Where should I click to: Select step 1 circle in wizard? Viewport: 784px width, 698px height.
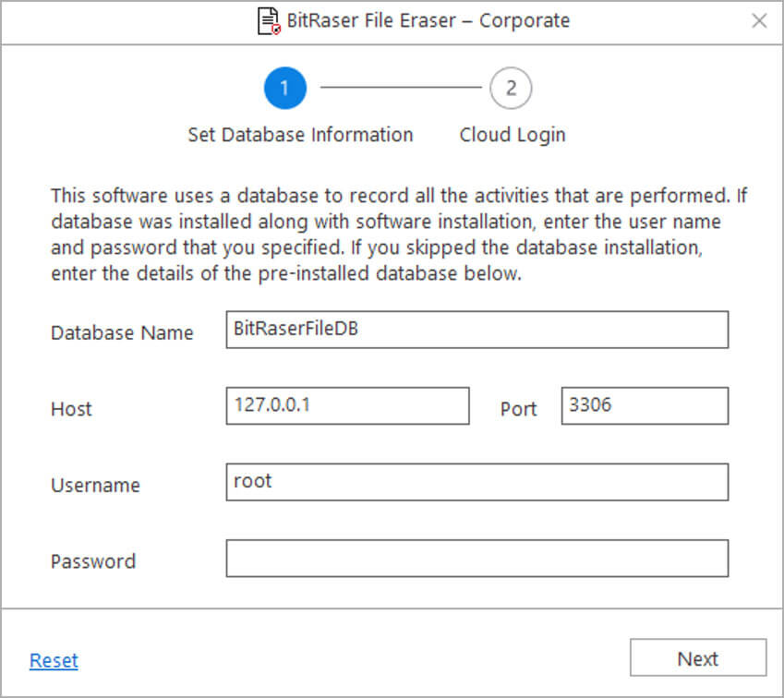285,88
